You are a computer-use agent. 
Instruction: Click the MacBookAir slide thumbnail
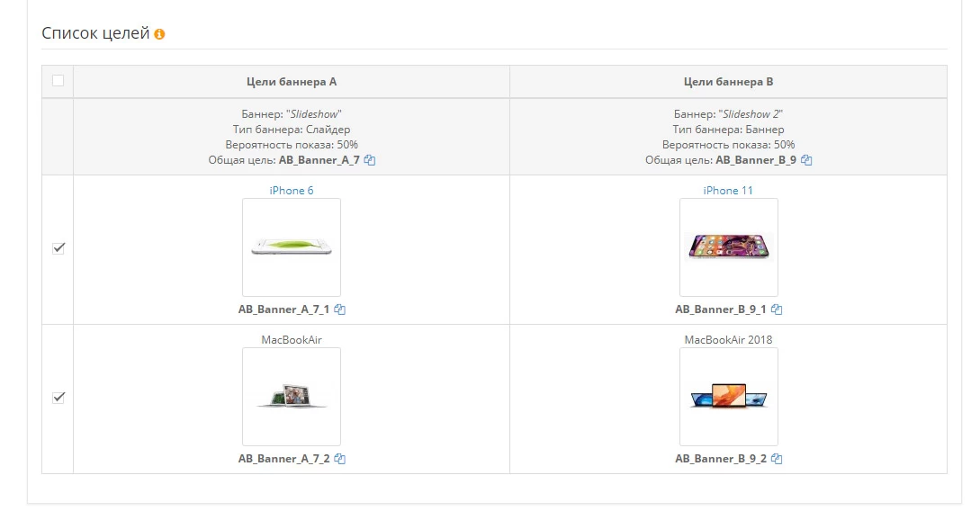click(292, 397)
